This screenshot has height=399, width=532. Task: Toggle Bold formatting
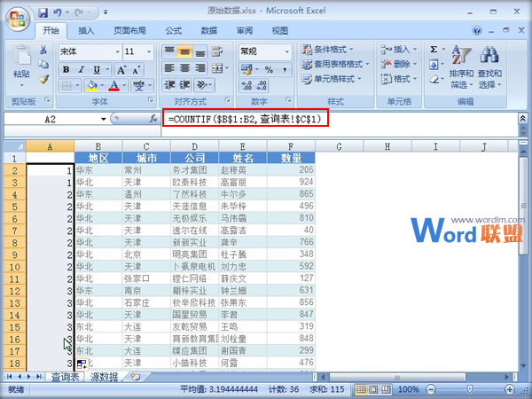click(x=66, y=69)
